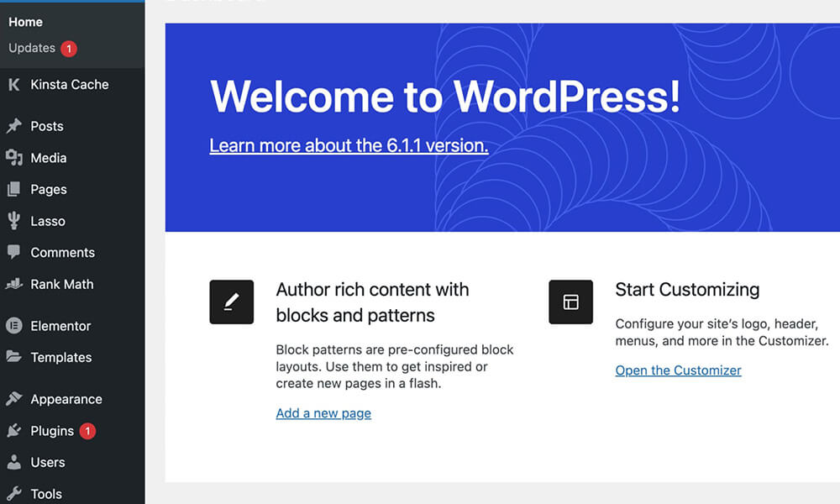
Task: Click the Rank Math SEO icon
Action: click(14, 284)
